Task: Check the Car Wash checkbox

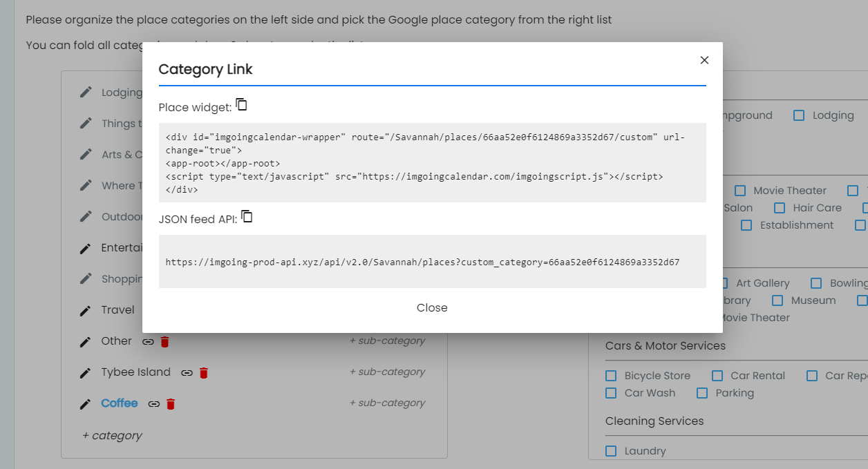Action: (611, 393)
